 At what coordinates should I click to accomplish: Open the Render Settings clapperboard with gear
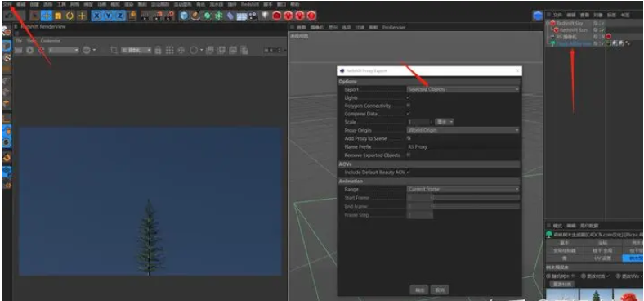(x=170, y=16)
